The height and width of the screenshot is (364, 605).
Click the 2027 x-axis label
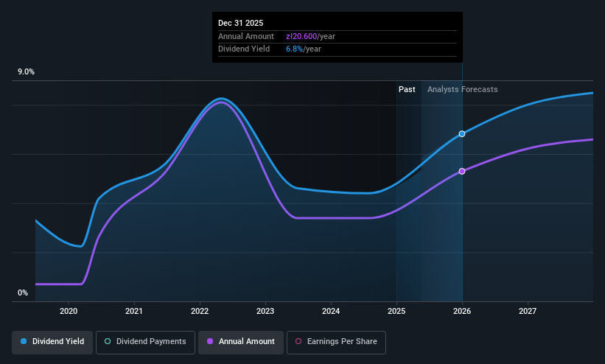pos(528,311)
